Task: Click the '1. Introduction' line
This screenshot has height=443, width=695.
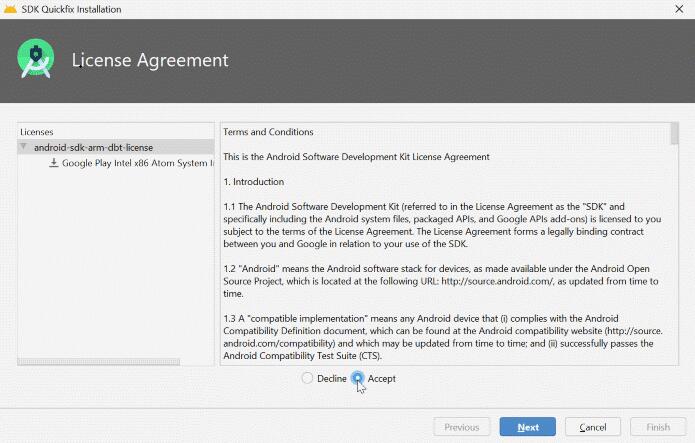Action: 254,181
